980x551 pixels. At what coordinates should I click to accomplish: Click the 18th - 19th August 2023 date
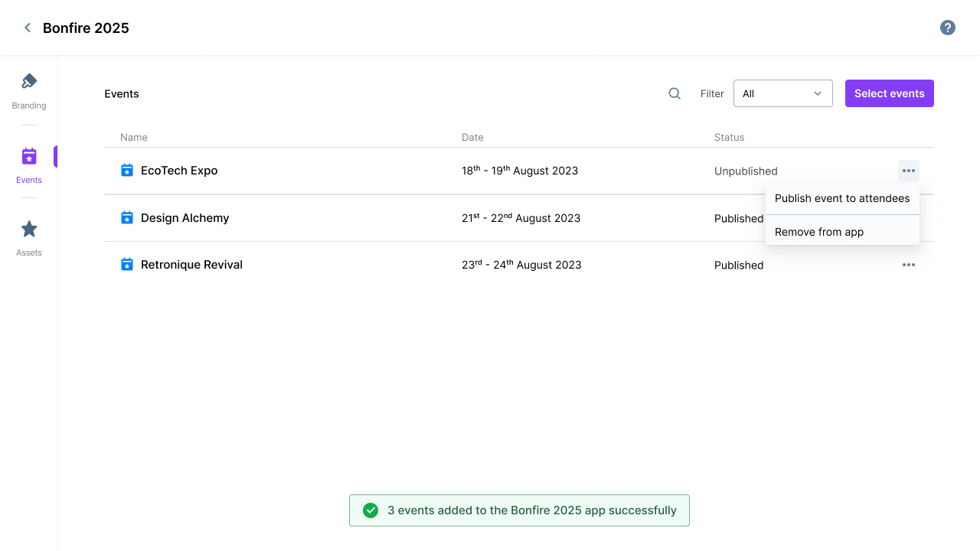(x=520, y=171)
